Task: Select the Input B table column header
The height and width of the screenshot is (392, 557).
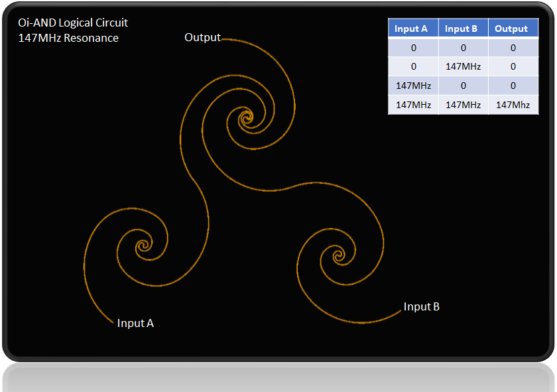Action: 463,29
